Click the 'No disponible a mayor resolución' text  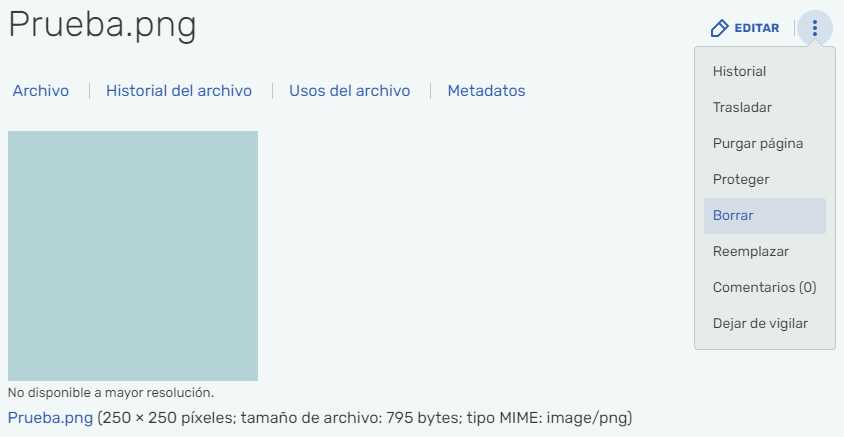[111, 393]
